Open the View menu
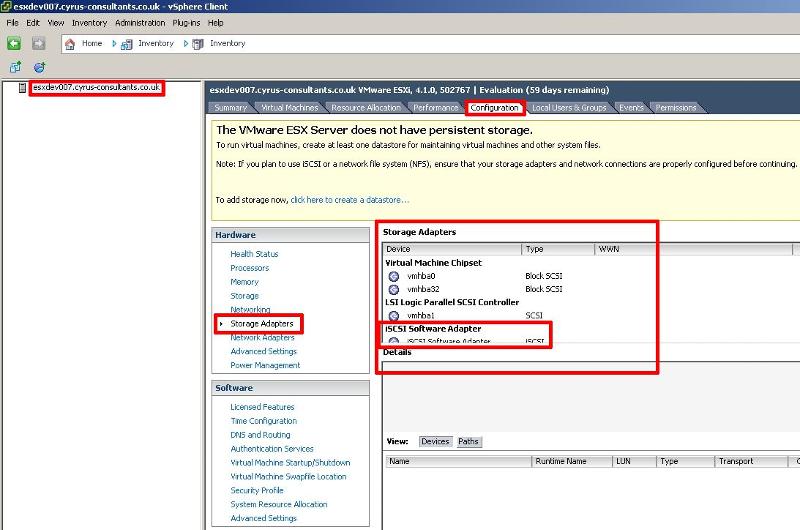The height and width of the screenshot is (530, 800). [56, 23]
